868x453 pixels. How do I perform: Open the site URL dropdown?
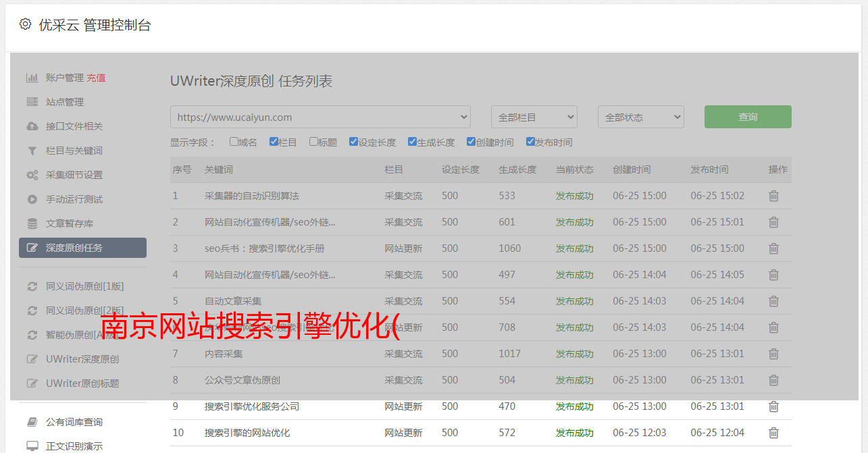pyautogui.click(x=320, y=117)
